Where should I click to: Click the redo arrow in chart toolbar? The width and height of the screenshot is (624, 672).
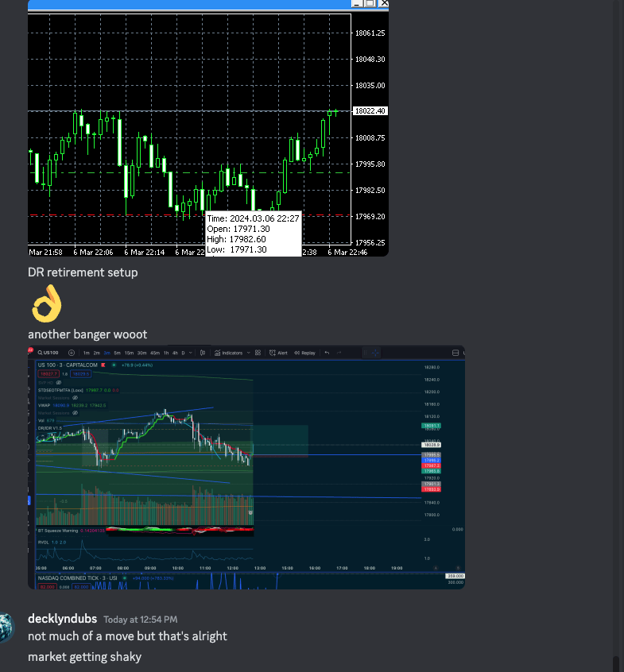[x=340, y=353]
